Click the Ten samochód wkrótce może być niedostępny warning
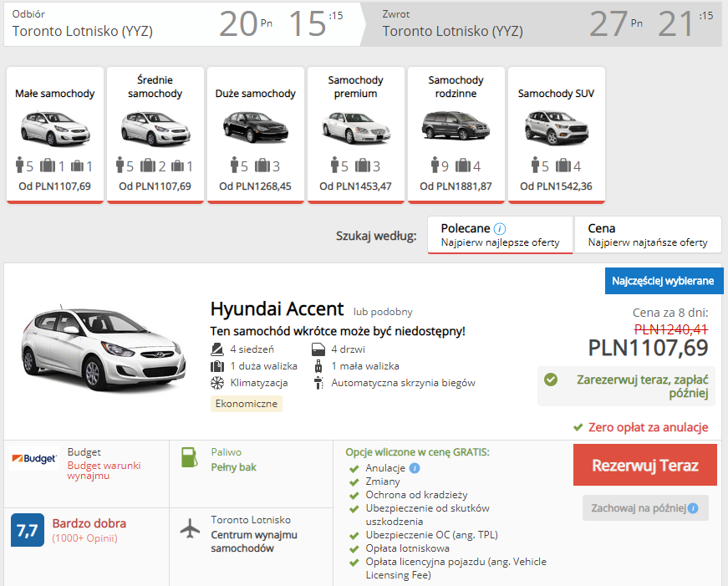The width and height of the screenshot is (728, 586). 338,331
